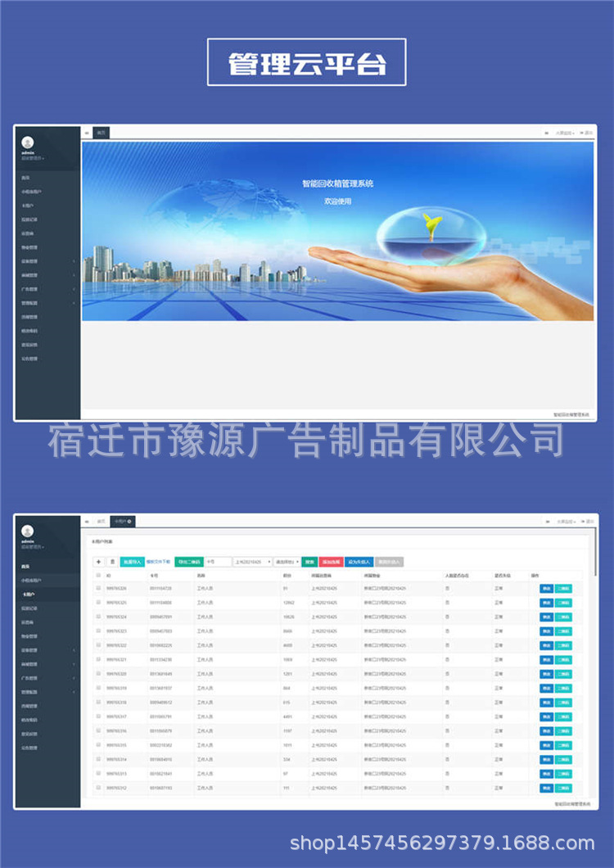Open the 上海20210425 region dropdown
Viewport: 614px width, 868px height.
[x=252, y=562]
